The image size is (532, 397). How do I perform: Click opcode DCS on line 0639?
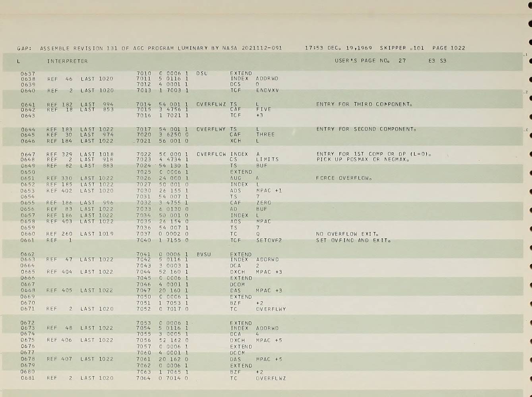(x=235, y=84)
